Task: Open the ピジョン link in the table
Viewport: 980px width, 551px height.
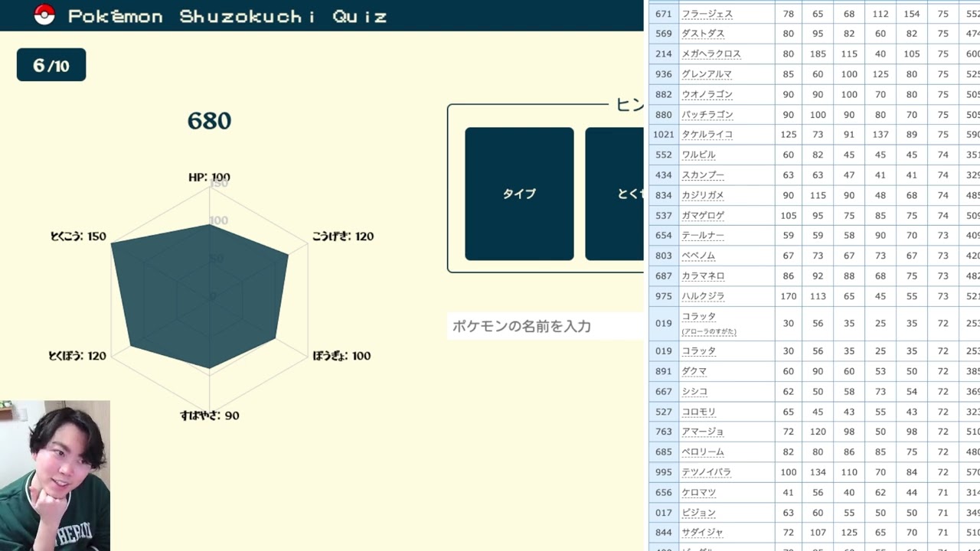Action: [x=699, y=513]
